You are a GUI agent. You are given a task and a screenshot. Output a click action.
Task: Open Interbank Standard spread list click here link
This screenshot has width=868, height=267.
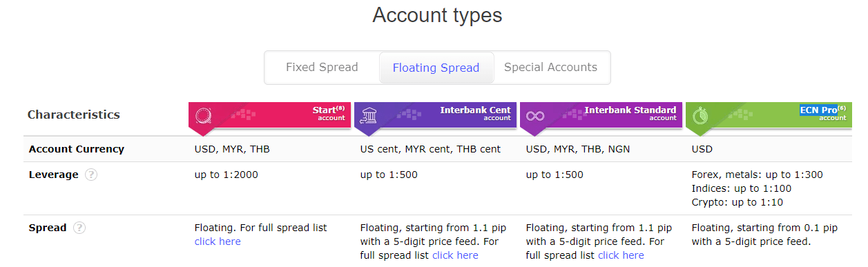tap(621, 255)
